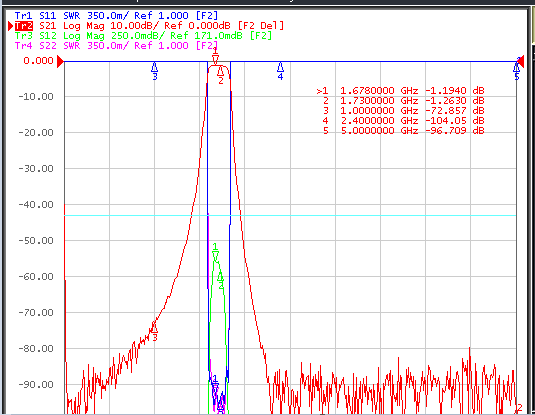
Task: Click green marker 2 on S12 trace
Action: [221, 279]
